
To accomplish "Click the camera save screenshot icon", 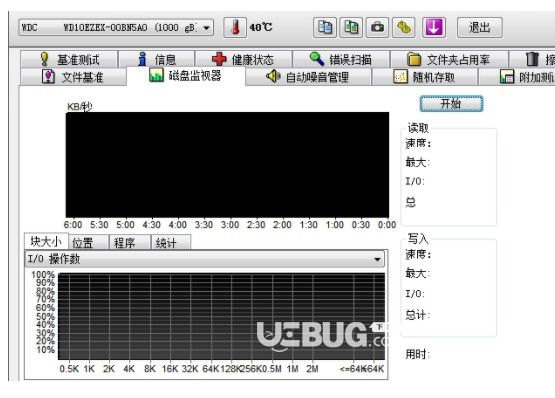I will tap(377, 27).
